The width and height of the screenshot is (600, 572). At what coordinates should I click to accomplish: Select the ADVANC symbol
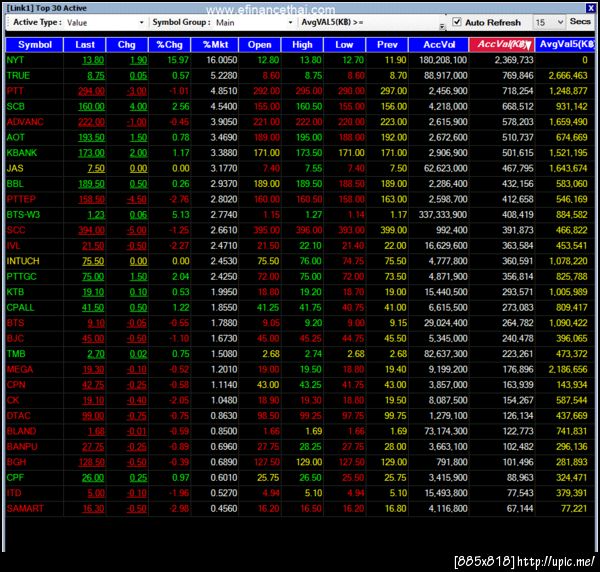tap(25, 122)
